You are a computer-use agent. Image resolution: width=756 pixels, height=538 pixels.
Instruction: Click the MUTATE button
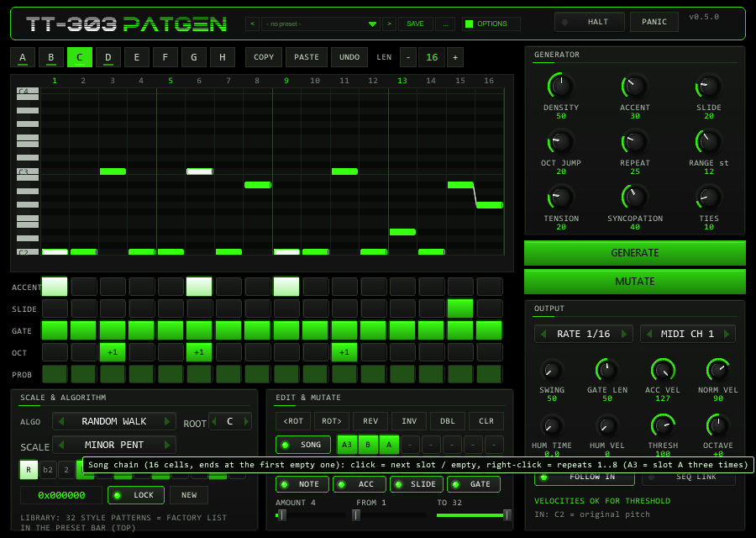tap(634, 282)
